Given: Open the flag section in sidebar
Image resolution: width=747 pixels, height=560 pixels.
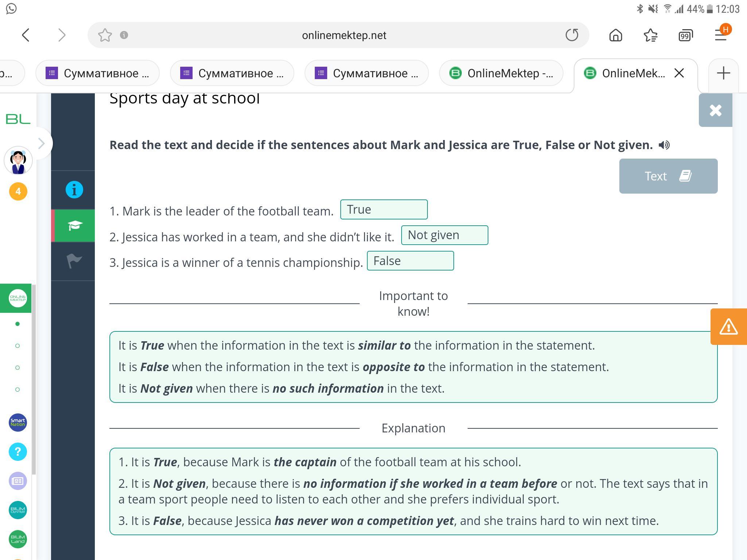Looking at the screenshot, I should point(74,261).
